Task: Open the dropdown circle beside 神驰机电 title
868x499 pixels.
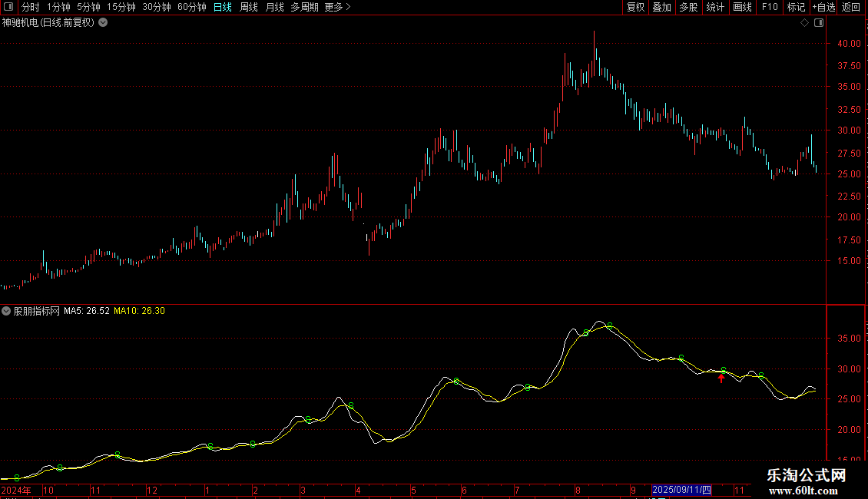Action: [103, 22]
